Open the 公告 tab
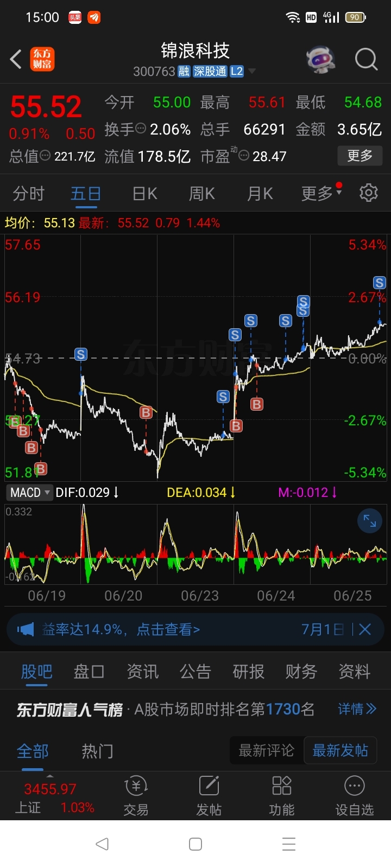The image size is (391, 868). coord(195,672)
